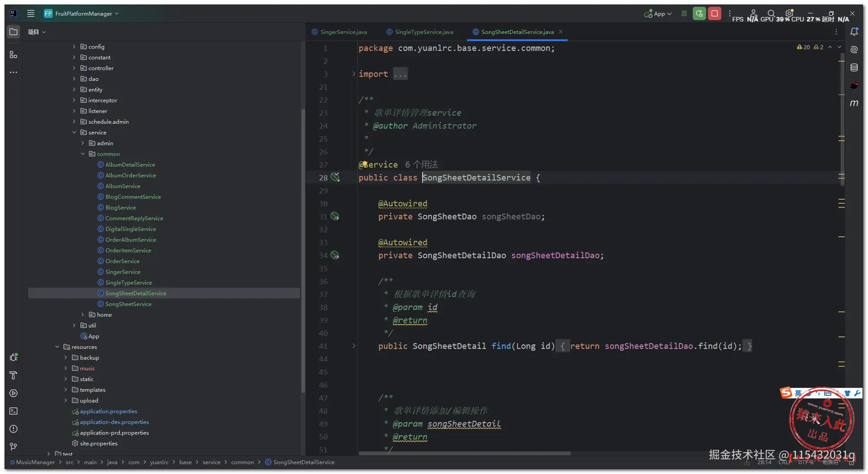
Task: Click the autowired gutter icon on line 34
Action: coord(335,255)
